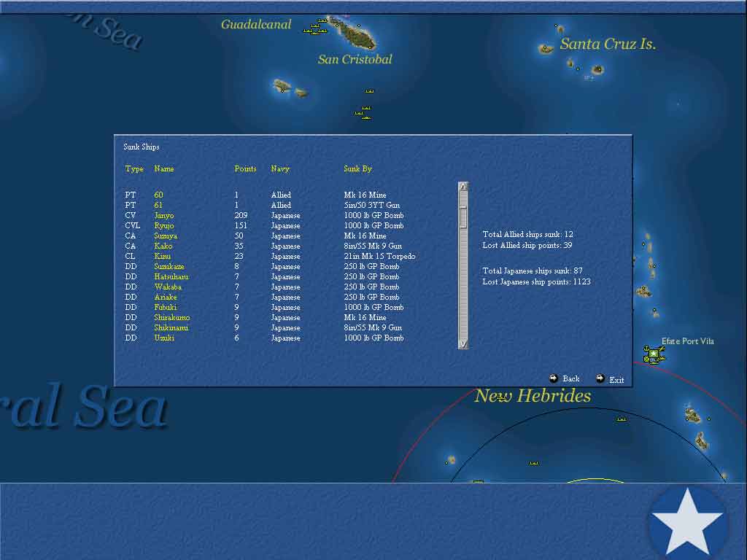Select destroyer Wakaba in the list
Image resolution: width=747 pixels, height=560 pixels.
168,287
